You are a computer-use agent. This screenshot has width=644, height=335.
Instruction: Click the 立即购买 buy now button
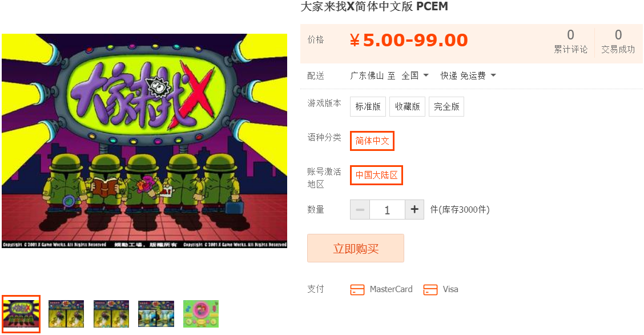[356, 248]
